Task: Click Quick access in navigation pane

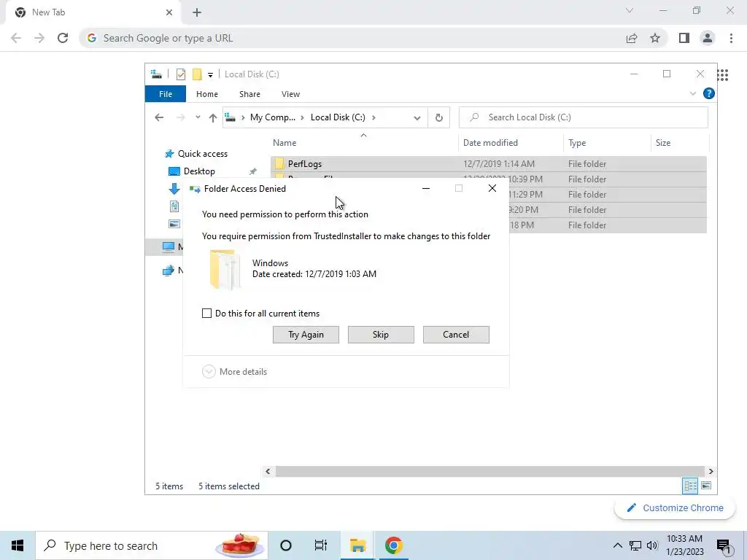Action: click(203, 154)
